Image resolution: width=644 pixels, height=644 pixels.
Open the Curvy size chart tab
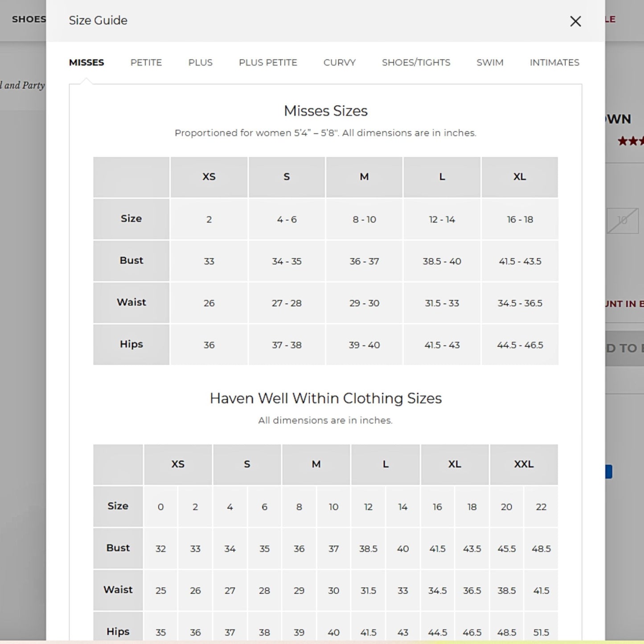(x=339, y=62)
